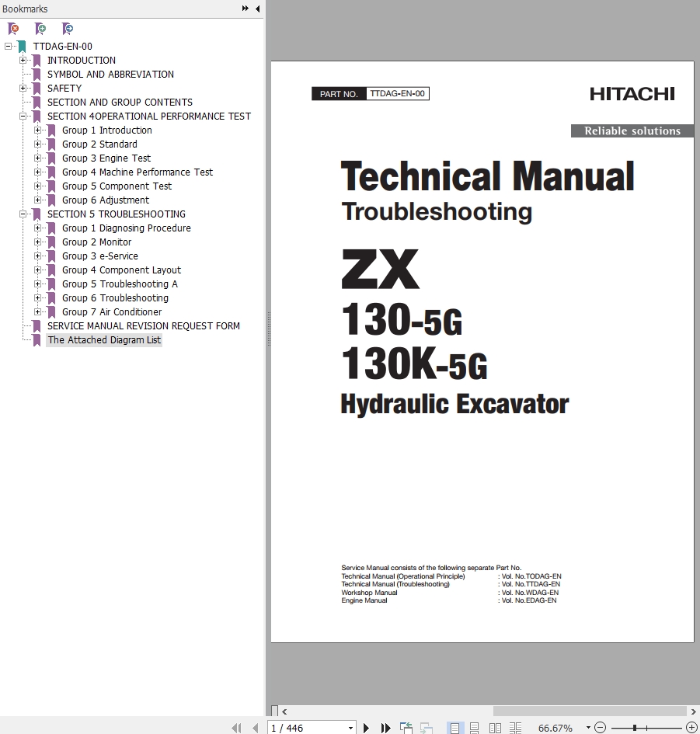Click the add new bookmark icon

pos(40,29)
